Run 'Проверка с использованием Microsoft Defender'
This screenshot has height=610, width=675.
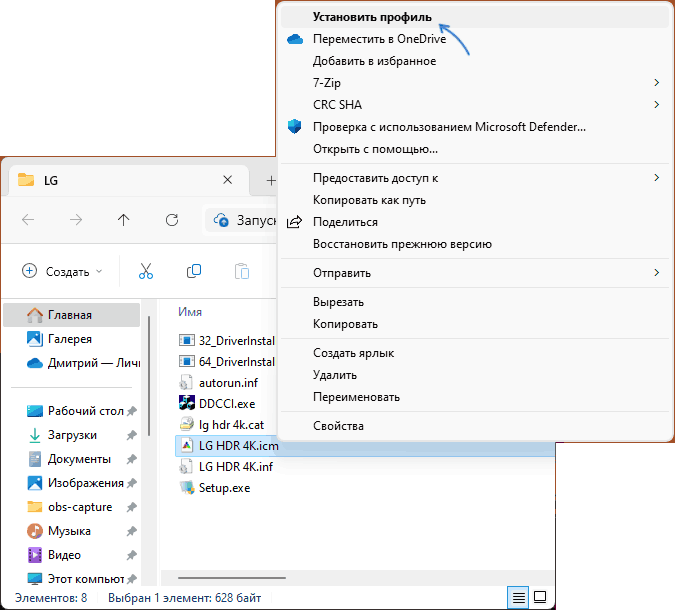tap(475, 127)
